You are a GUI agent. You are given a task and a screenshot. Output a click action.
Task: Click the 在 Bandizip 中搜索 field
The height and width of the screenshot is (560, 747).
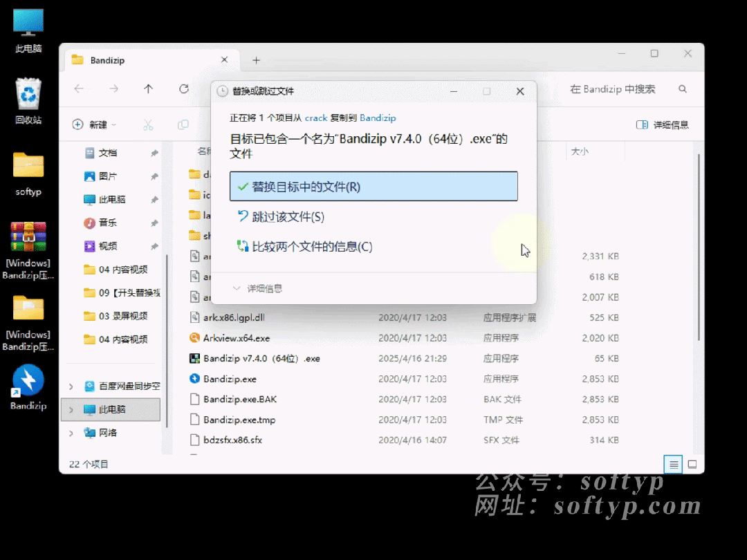tap(613, 89)
